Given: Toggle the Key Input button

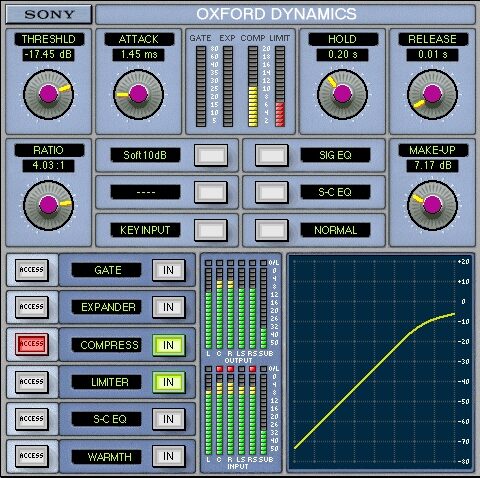Looking at the screenshot, I should [211, 230].
